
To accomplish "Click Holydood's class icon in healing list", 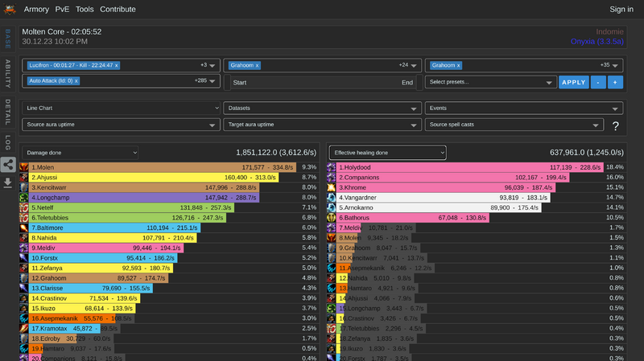I will coord(332,167).
